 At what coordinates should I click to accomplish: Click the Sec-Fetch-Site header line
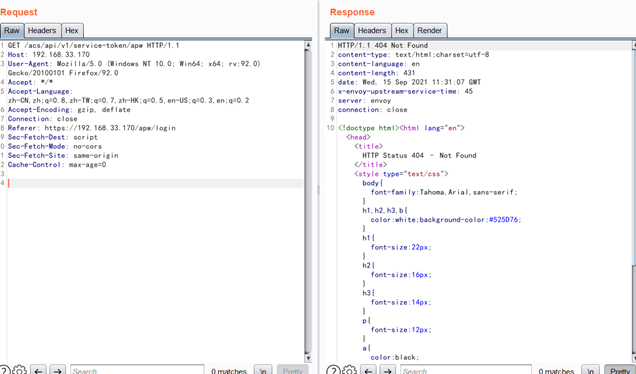(63, 155)
